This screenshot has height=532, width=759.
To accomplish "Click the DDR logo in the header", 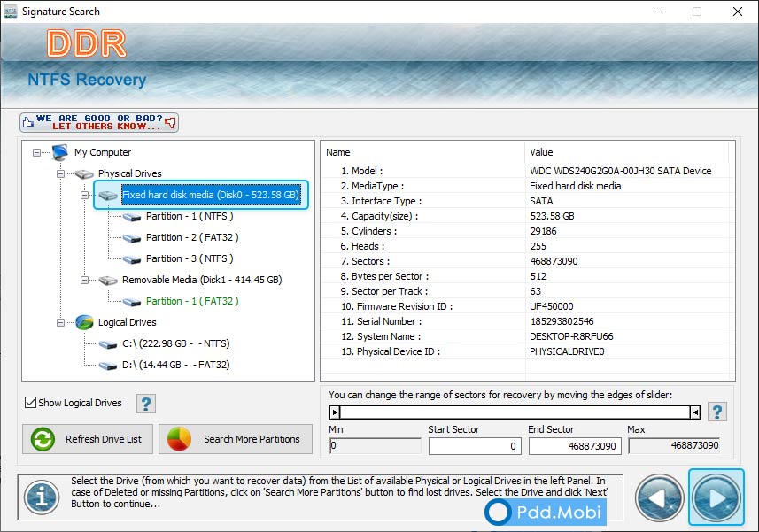I will click(87, 43).
